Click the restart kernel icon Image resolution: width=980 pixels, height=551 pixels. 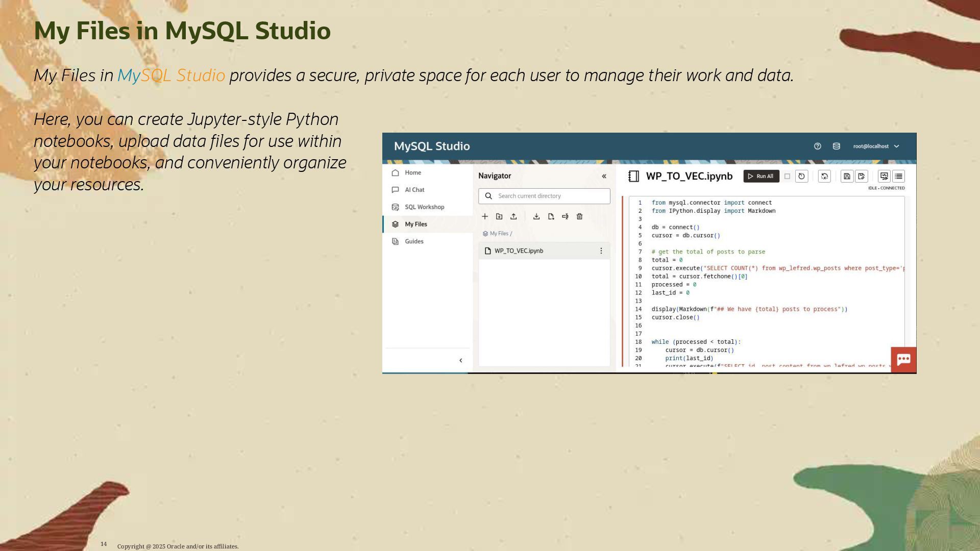point(801,176)
